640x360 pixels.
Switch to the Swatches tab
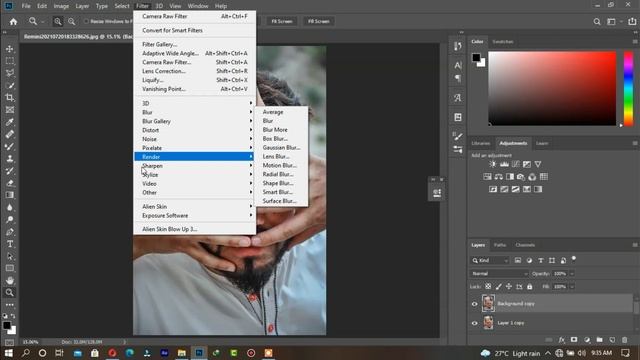coord(502,42)
